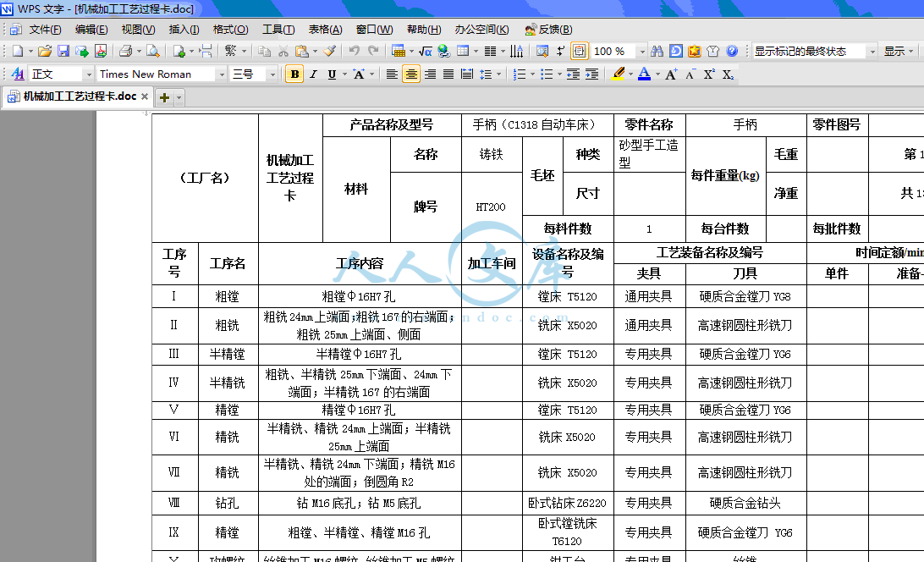Justify paragraph text
Viewport: 924px width, 562px height.
coord(448,74)
